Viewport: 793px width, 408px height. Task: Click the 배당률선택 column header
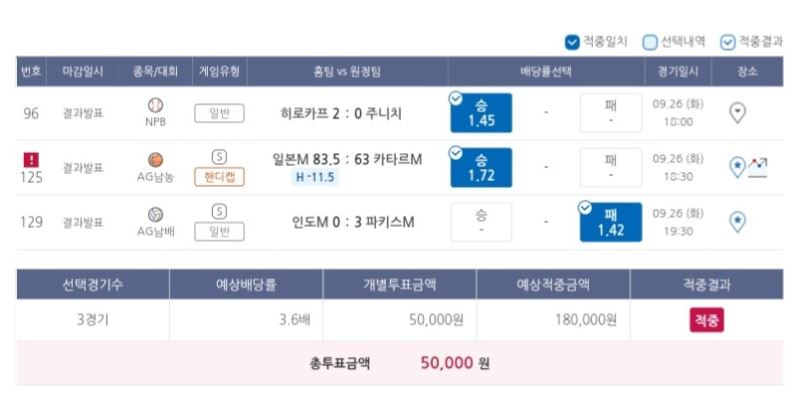[x=546, y=71]
